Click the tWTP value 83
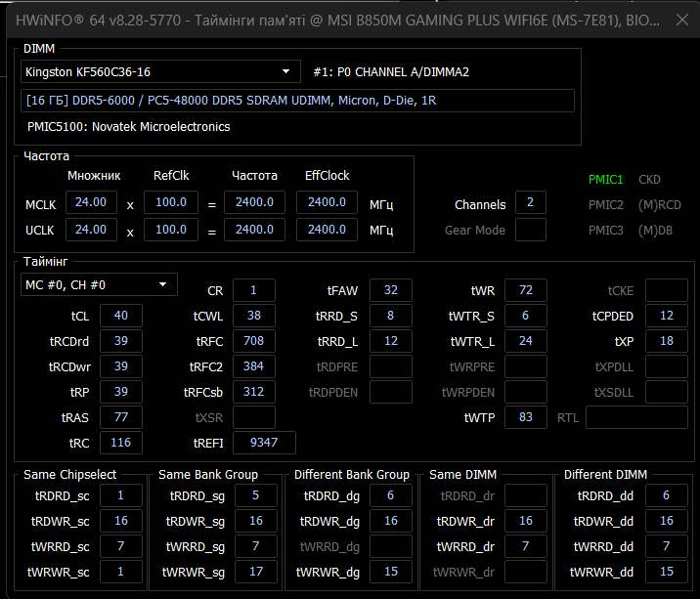Viewport: 700px width, 599px height. (x=526, y=417)
